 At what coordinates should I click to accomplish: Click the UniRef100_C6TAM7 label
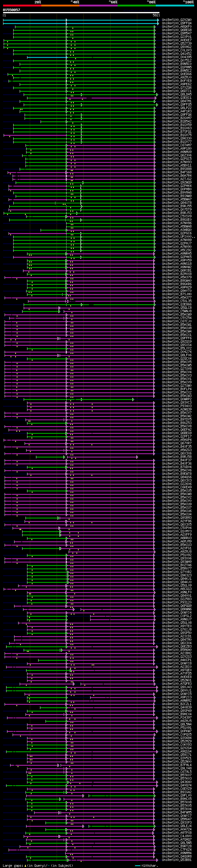[177, 145]
